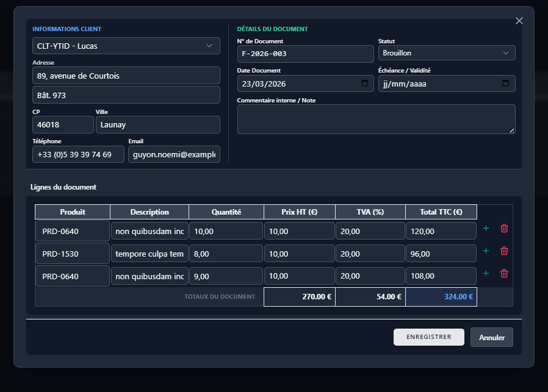The height and width of the screenshot is (392, 548).
Task: Click the Téléphone input field
Action: point(78,154)
